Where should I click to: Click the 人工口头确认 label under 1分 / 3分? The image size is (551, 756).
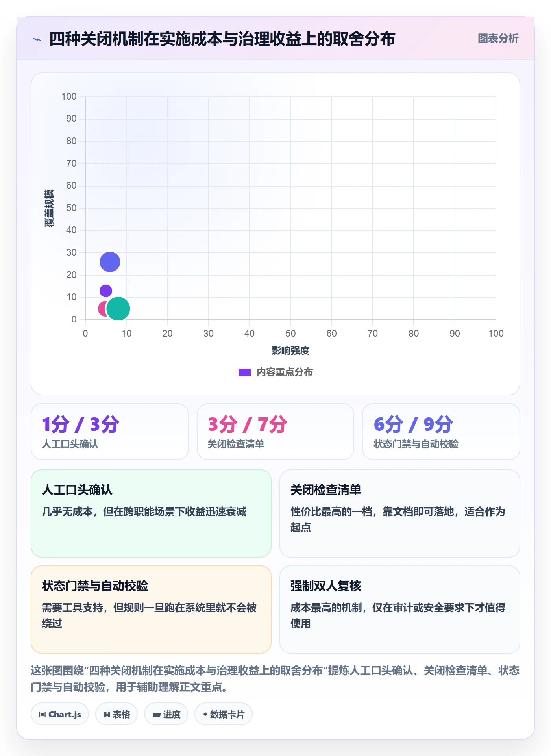coord(70,444)
